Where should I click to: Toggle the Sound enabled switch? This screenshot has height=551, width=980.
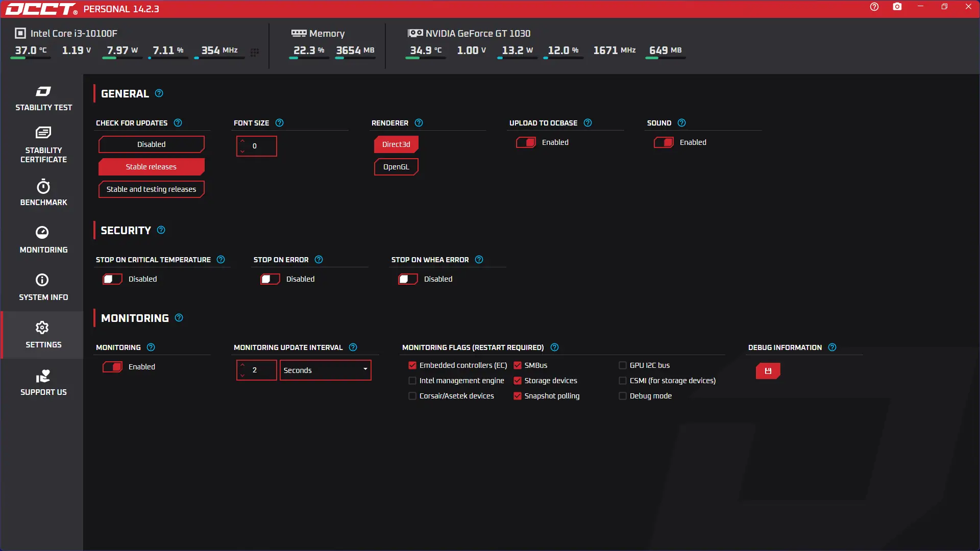[664, 142]
